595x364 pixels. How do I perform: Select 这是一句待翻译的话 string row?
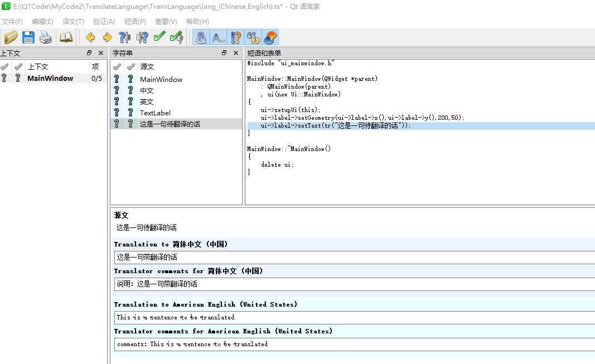176,124
